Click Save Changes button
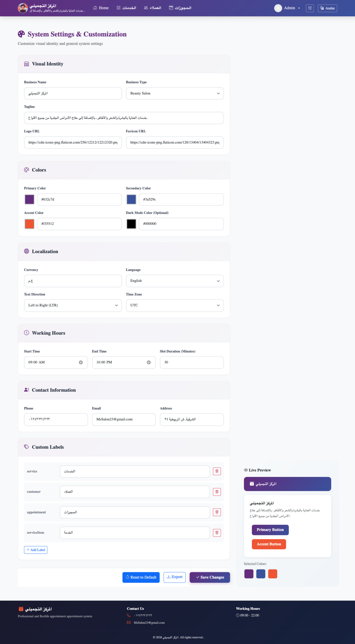 [x=210, y=577]
